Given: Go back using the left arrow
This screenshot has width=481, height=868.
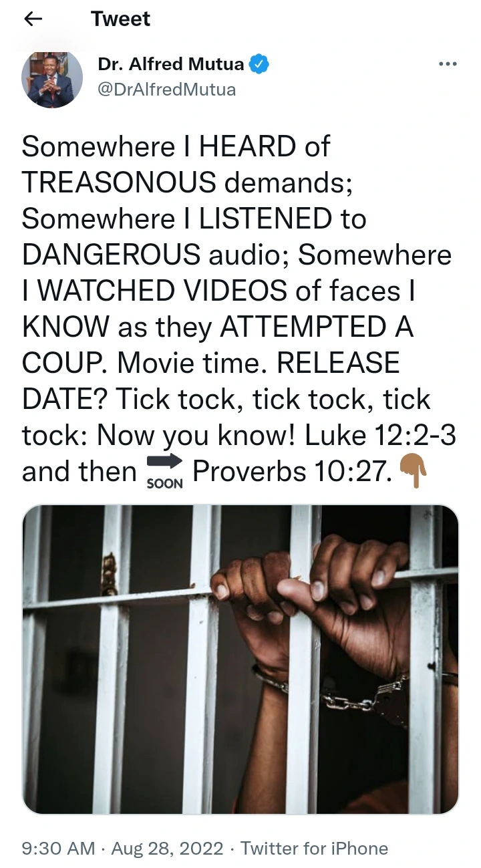Looking at the screenshot, I should (x=33, y=19).
